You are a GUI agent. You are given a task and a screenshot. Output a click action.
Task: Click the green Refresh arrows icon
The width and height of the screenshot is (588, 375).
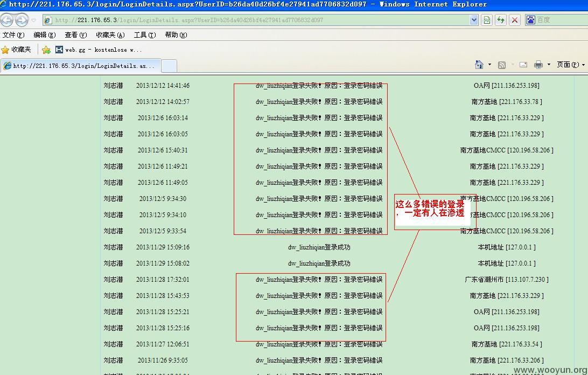[501, 20]
